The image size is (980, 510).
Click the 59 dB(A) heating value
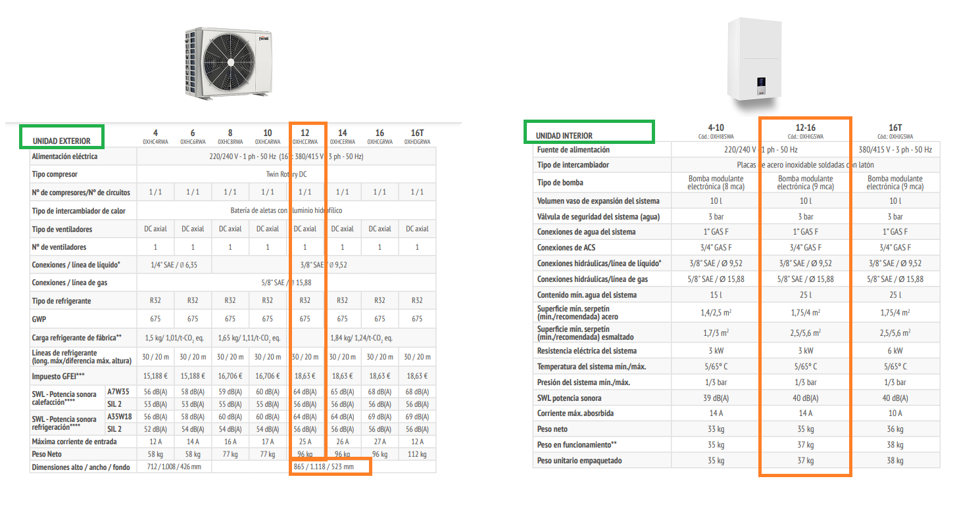click(230, 392)
